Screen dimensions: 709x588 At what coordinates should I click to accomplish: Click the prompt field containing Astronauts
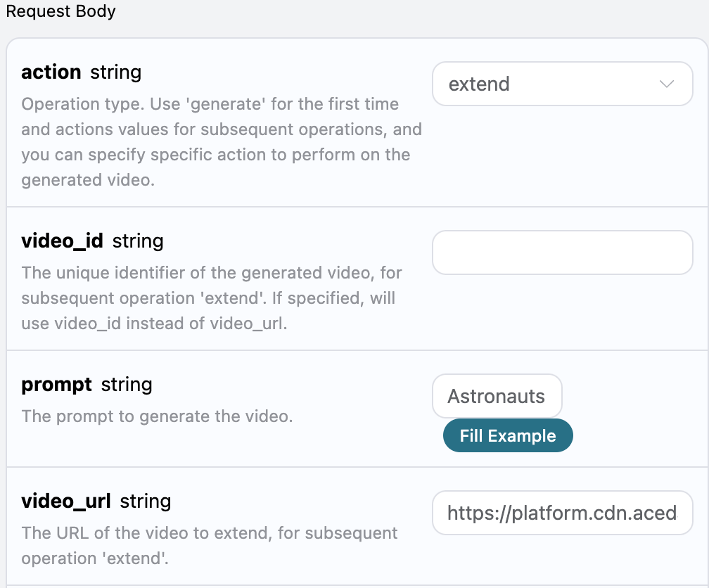tap(497, 396)
